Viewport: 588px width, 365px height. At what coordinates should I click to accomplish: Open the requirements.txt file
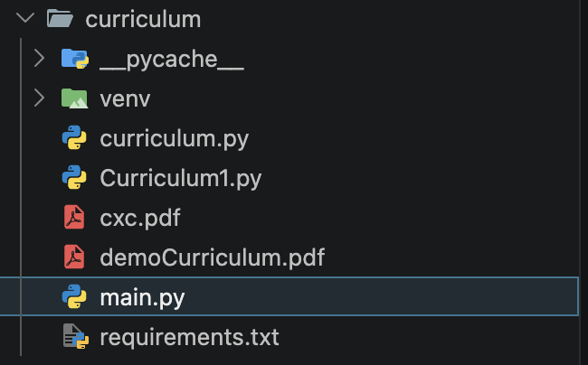[189, 338]
